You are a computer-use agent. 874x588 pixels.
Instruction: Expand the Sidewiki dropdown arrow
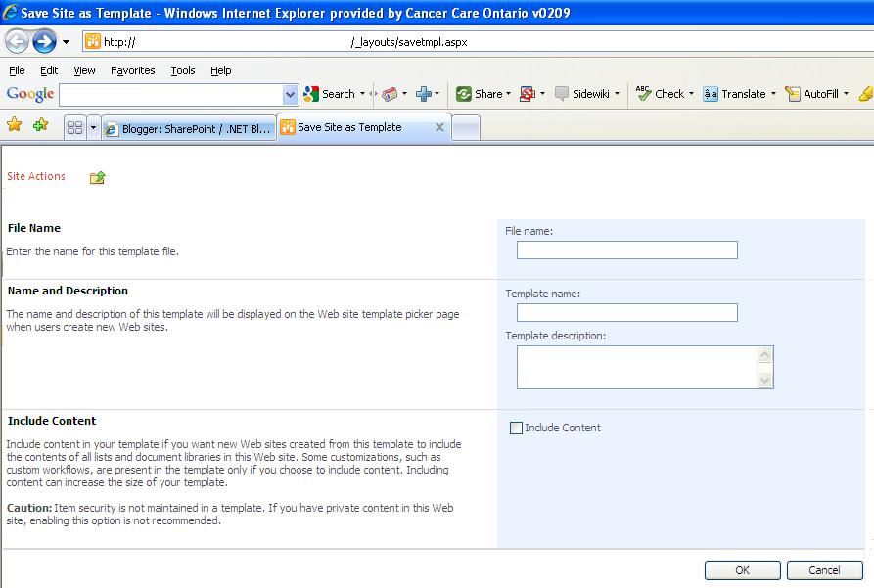[617, 94]
